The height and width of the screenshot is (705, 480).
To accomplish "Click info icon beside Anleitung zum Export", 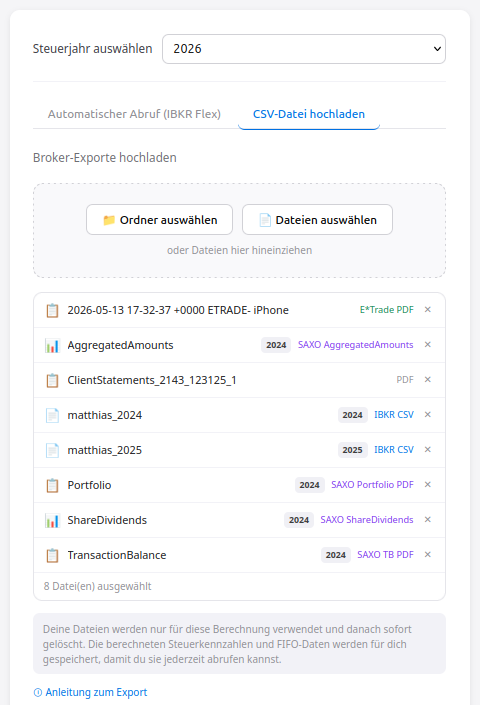I will coord(38,692).
